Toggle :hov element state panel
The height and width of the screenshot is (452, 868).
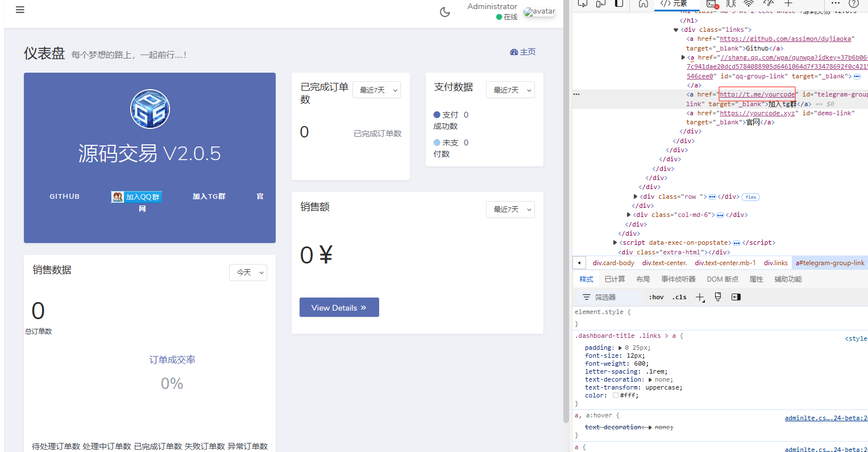pyautogui.click(x=657, y=297)
